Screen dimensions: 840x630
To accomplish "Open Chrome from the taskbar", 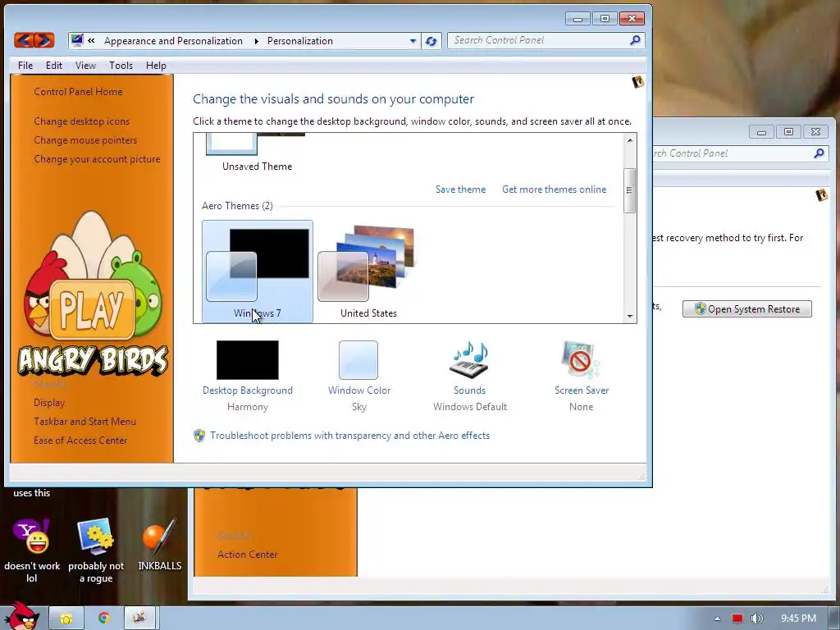I will pyautogui.click(x=104, y=619).
